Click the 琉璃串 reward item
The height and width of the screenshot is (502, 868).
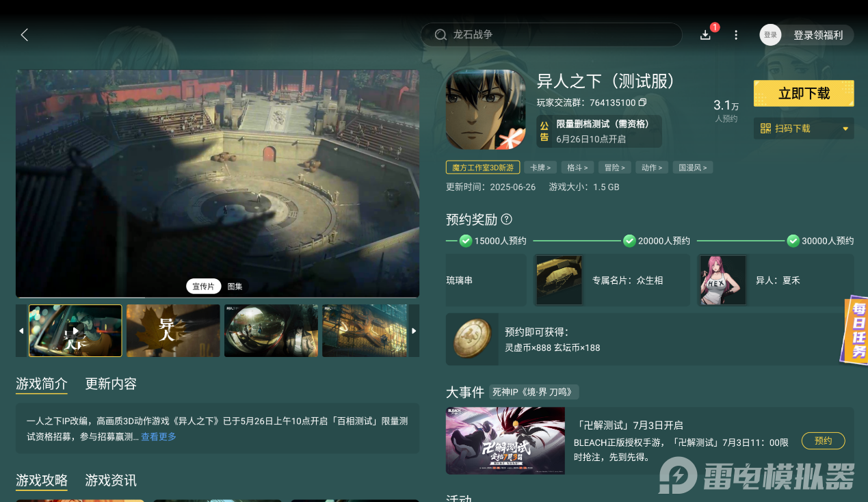click(x=486, y=280)
